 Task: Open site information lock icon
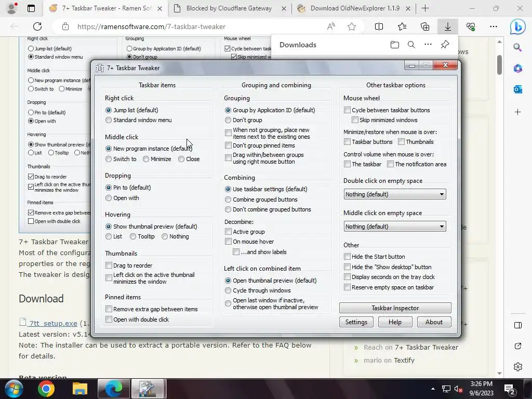tap(65, 26)
